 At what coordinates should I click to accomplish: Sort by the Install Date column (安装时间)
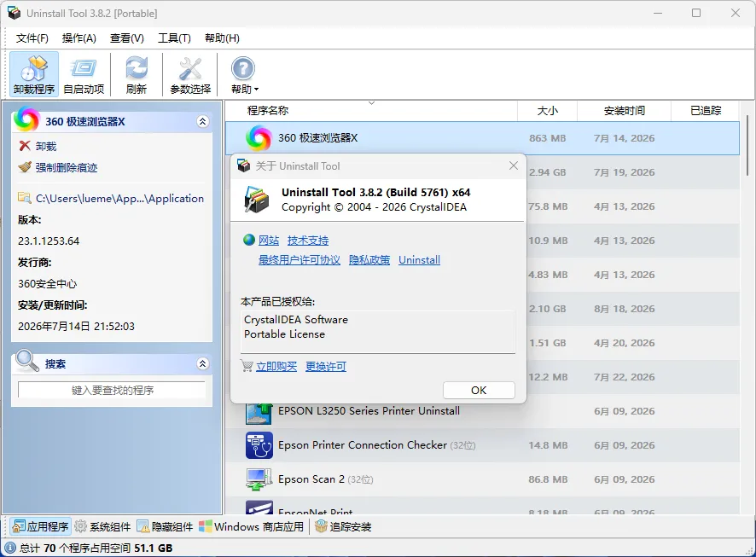tap(624, 111)
